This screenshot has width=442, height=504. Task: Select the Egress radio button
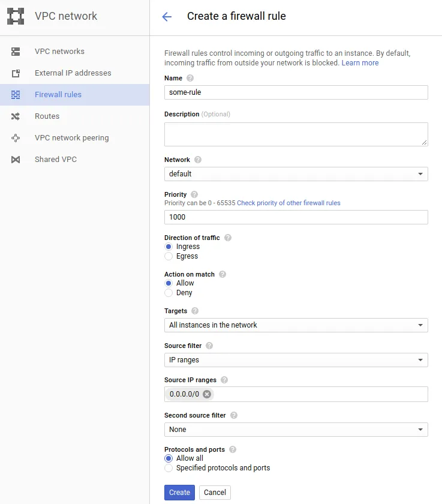click(169, 256)
